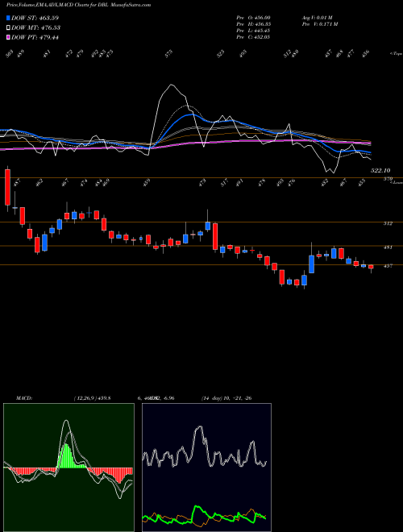403x532 pixels.
Task: Click the Avg V: 0.01 M value
Action: point(317,17)
